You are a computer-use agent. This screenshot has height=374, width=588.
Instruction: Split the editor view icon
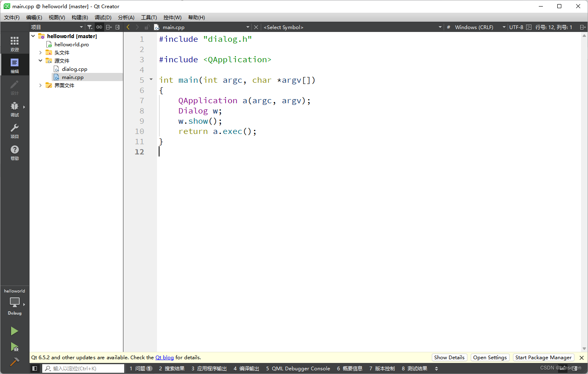click(x=583, y=27)
